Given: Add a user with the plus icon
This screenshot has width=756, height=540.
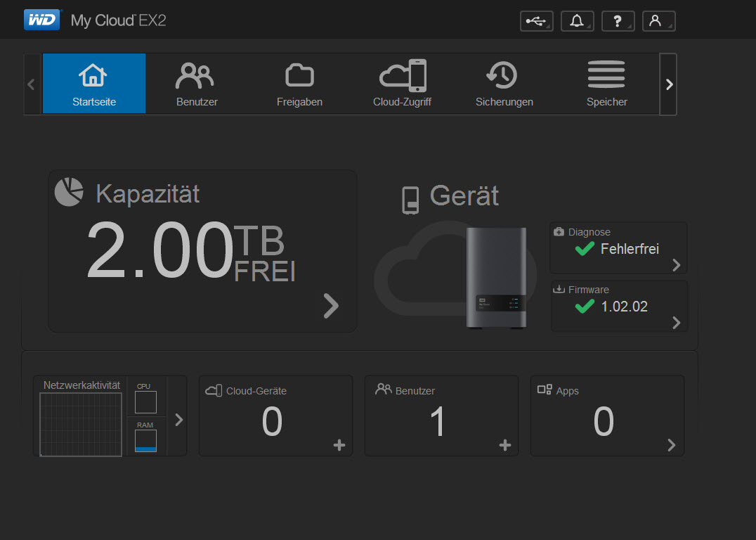Looking at the screenshot, I should click(504, 445).
